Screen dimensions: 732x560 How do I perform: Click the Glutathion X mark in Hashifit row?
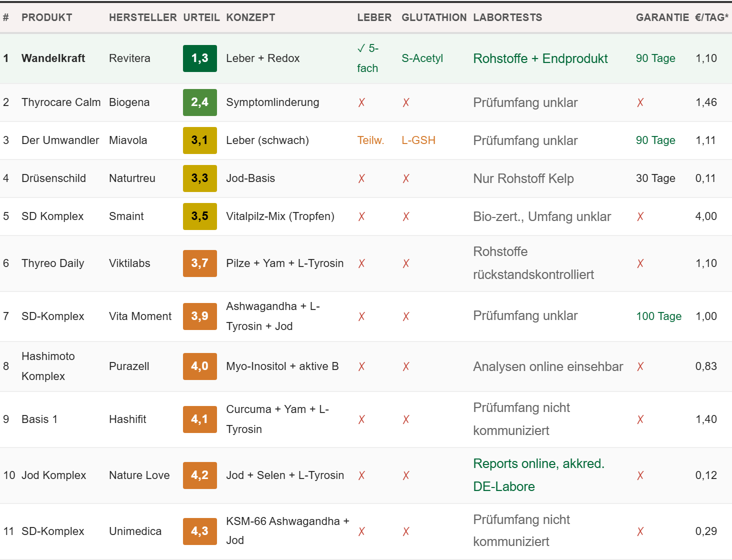point(406,419)
